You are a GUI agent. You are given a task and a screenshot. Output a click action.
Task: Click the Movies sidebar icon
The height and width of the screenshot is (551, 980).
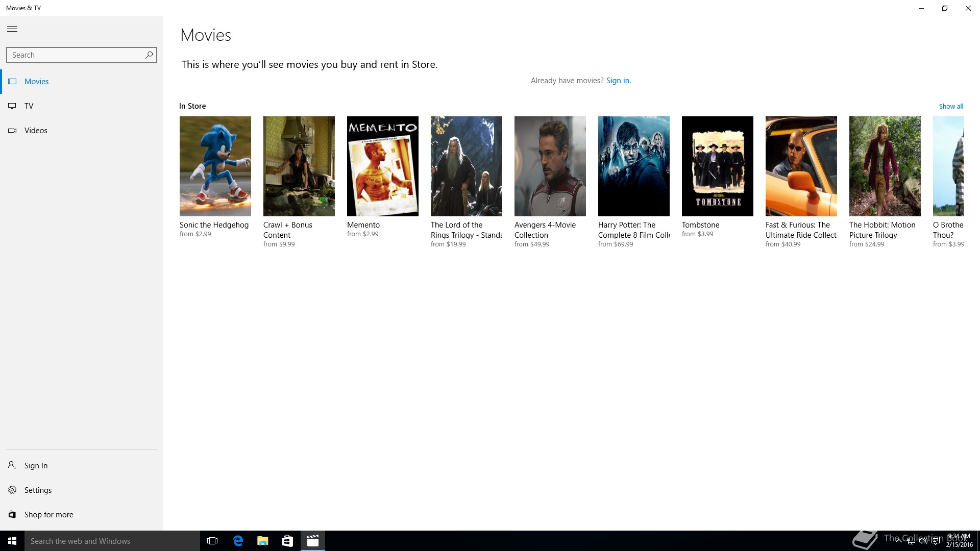click(12, 82)
